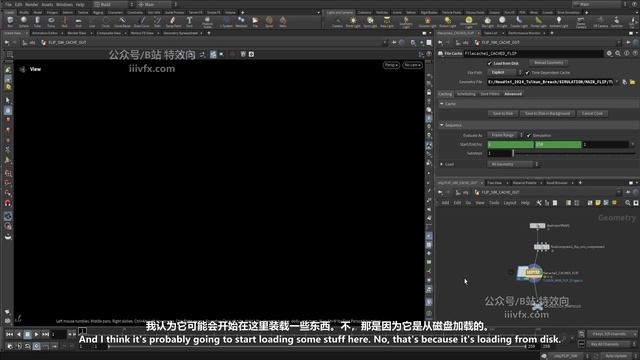Screen dimensions: 640x360
Task: Click the network editor search icon
Action: tap(628, 203)
